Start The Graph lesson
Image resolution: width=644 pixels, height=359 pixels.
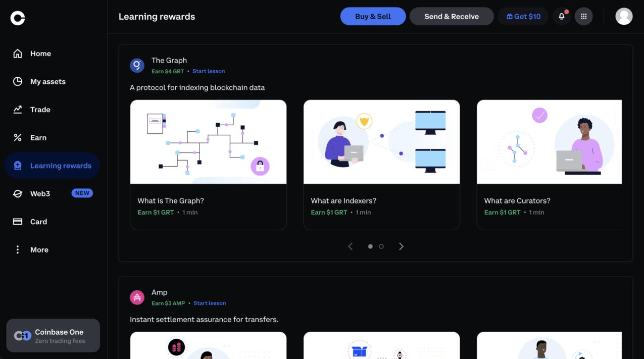tap(209, 71)
